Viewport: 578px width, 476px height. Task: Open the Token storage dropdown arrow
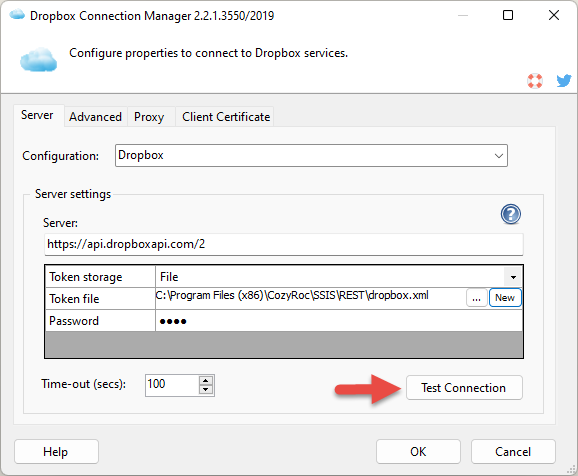click(x=513, y=277)
